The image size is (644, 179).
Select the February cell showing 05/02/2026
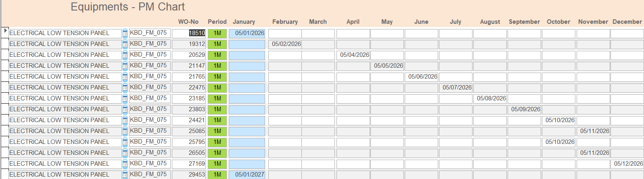[285, 44]
